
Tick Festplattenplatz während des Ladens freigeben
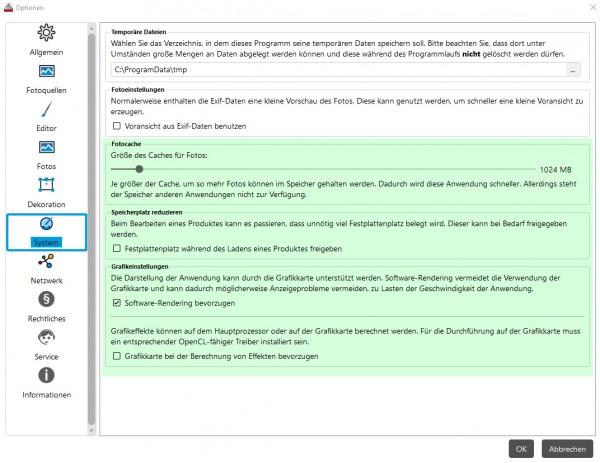(x=117, y=249)
